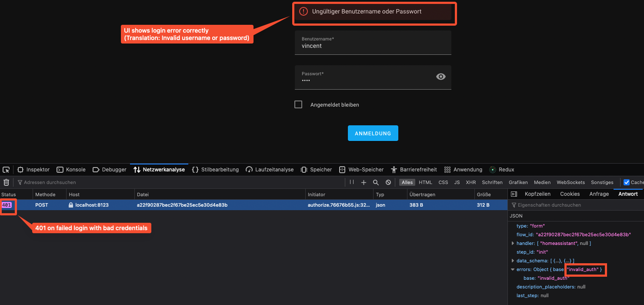Image resolution: width=644 pixels, height=305 pixels.
Task: Select the Alles request filter
Action: 407,182
